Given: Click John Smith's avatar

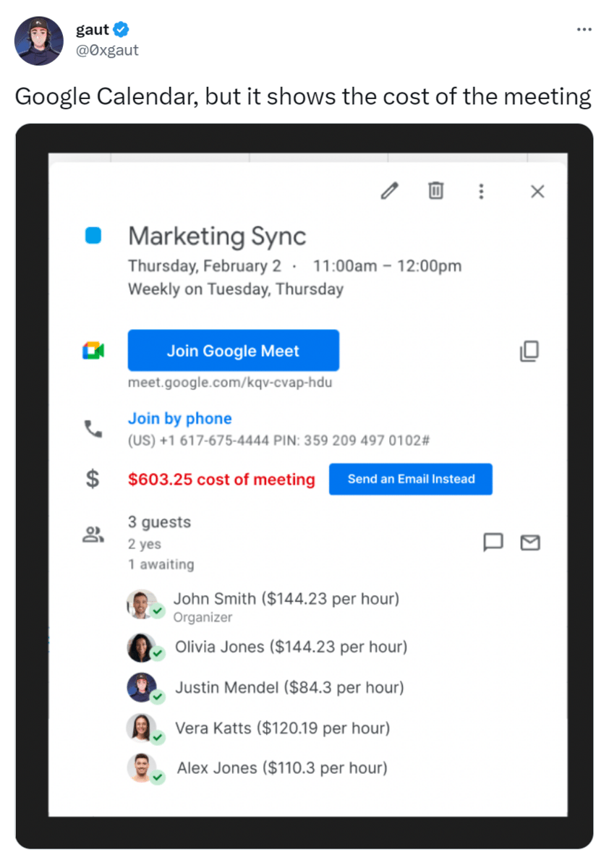Looking at the screenshot, I should coord(142,604).
